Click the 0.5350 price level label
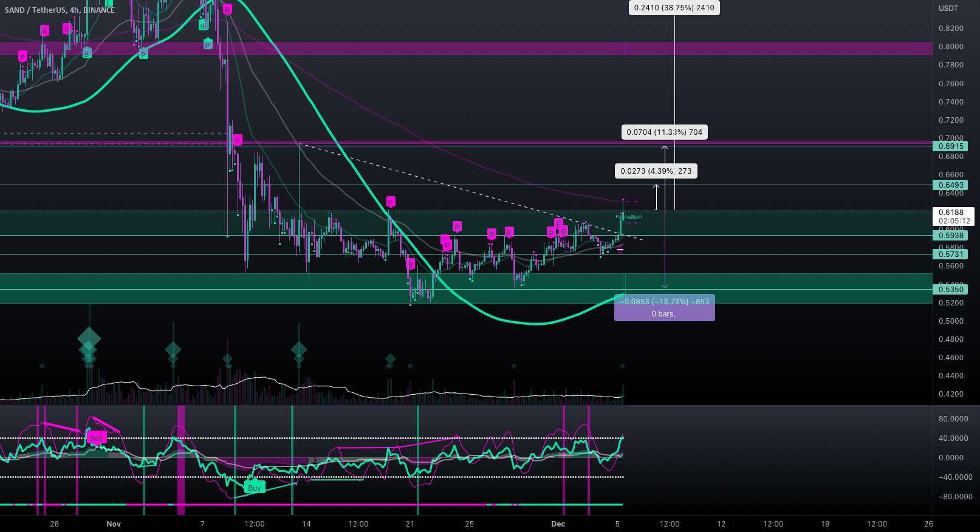Image resolution: width=980 pixels, height=532 pixels. click(951, 290)
